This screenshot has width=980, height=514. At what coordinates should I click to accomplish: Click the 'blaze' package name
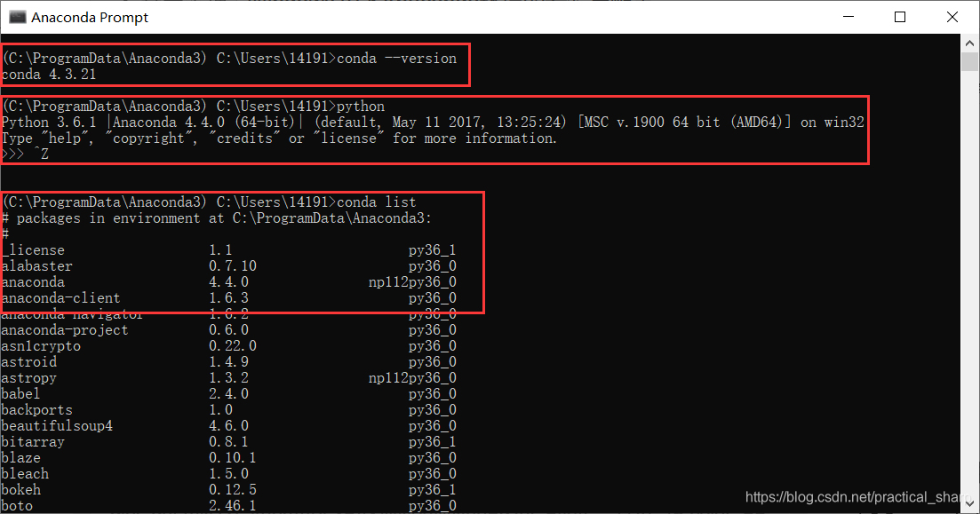(20, 458)
